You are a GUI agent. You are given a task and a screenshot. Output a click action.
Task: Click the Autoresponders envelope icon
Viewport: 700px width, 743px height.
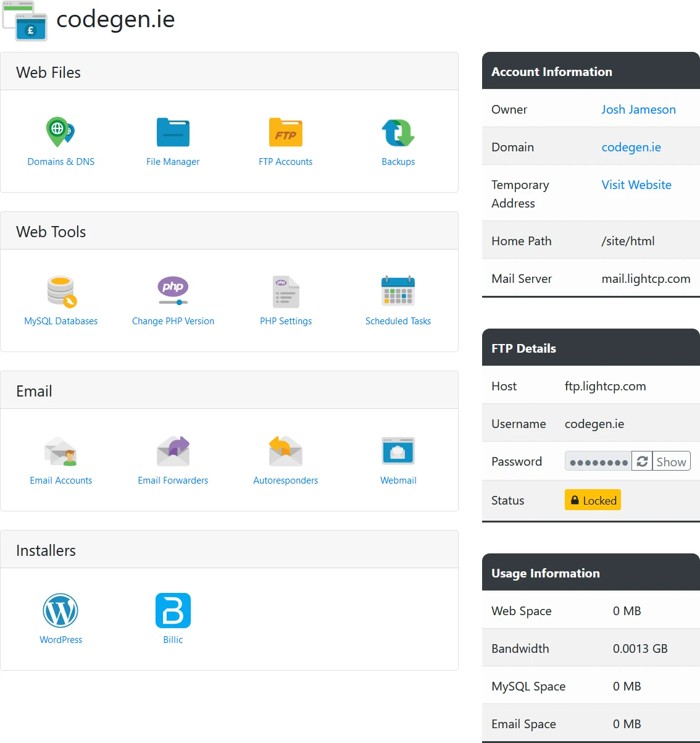coord(285,451)
